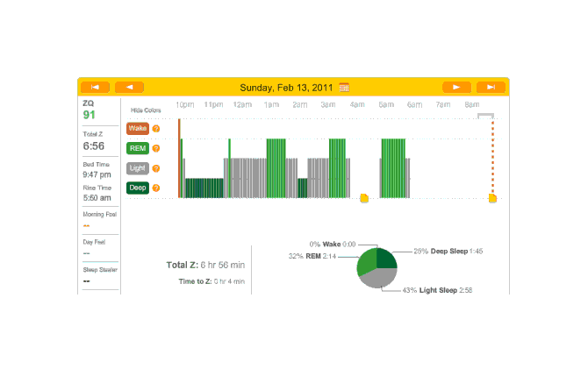
Task: Open help icon beside Deep
Action: coord(156,188)
